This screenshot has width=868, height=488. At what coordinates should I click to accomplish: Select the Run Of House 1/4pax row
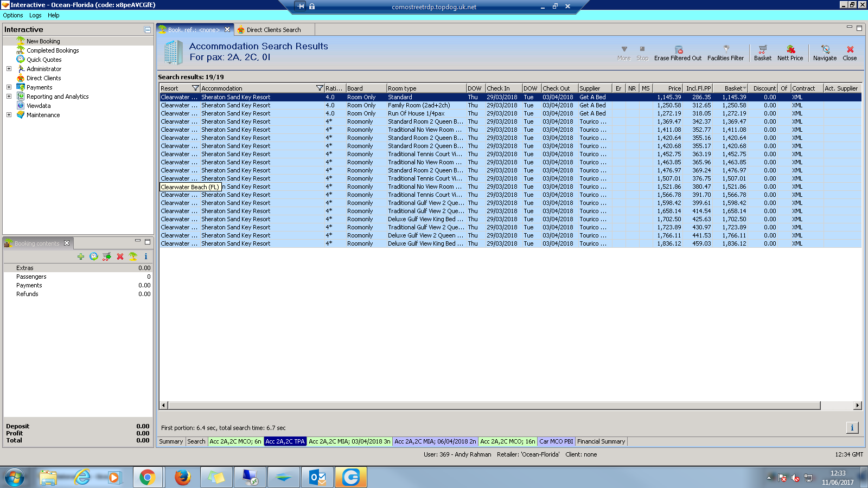coord(510,113)
